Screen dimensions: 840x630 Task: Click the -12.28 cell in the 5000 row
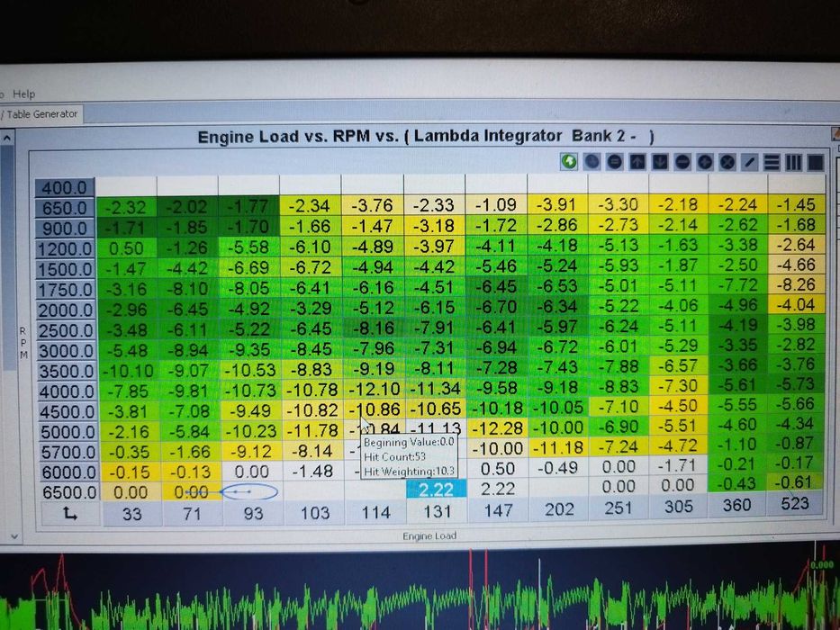498,428
